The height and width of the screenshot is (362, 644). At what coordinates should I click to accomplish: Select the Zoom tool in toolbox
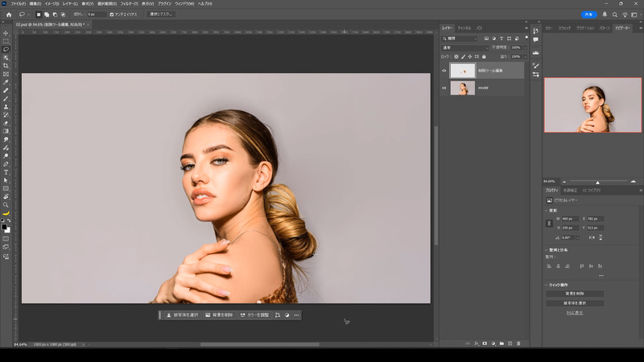pos(6,205)
